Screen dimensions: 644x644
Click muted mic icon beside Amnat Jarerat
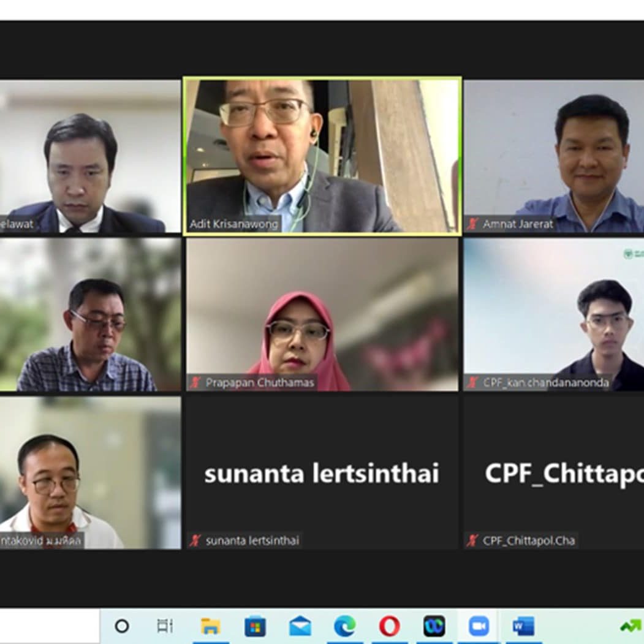tap(472, 224)
